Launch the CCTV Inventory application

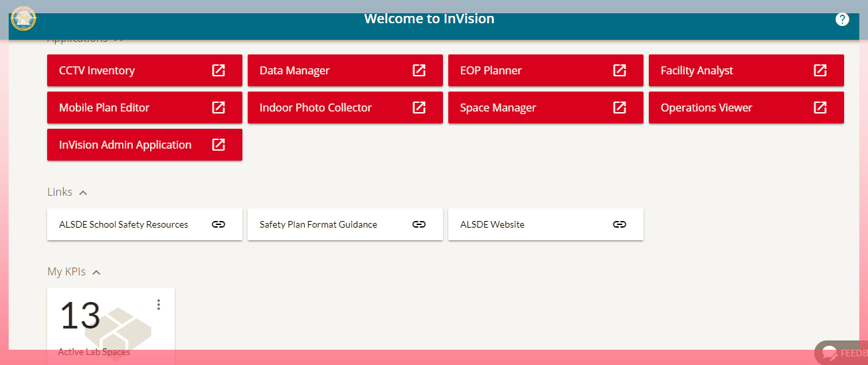click(145, 70)
